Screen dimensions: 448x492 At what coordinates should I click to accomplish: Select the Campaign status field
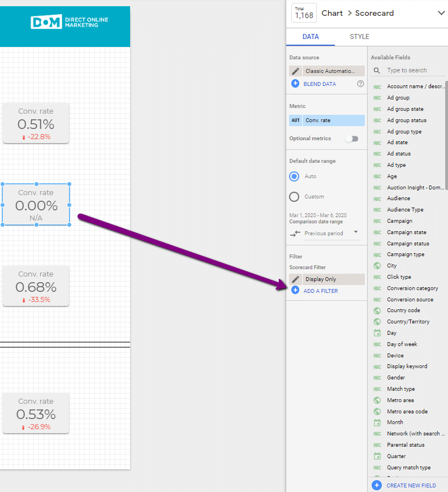[x=409, y=244]
